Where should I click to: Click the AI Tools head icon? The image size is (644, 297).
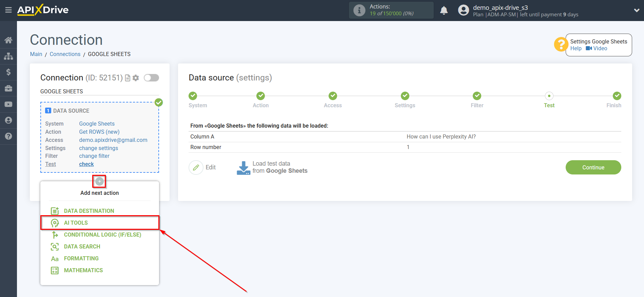coord(55,223)
